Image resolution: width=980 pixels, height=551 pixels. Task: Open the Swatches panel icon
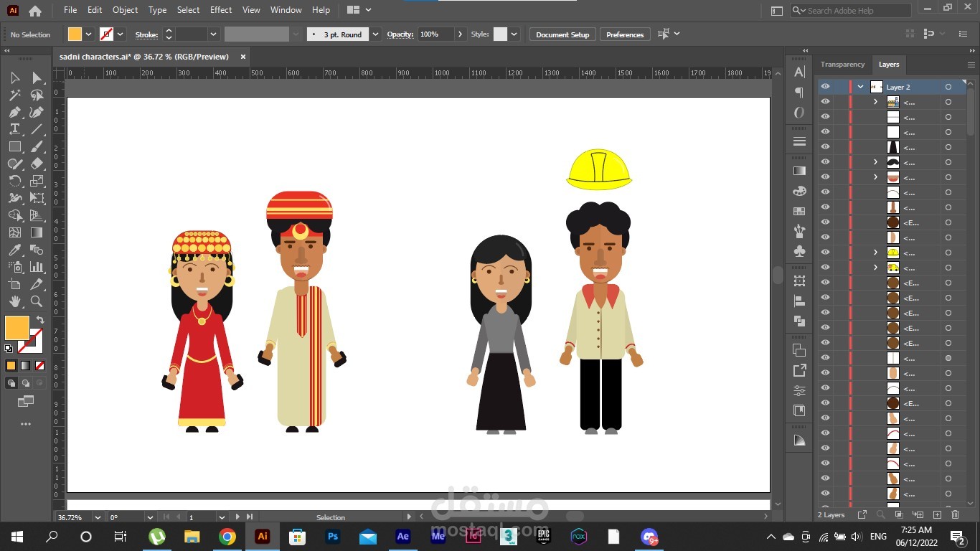tap(799, 212)
